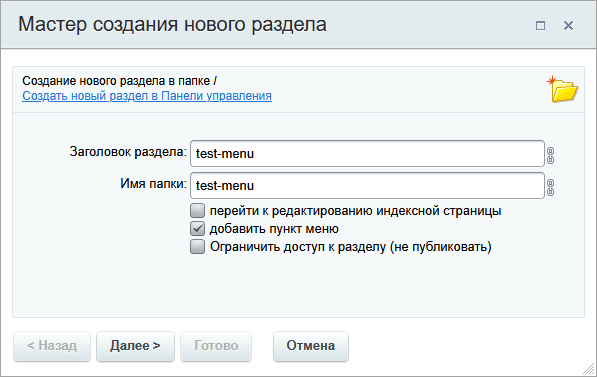Click chain link icon beside Имя папки field
The width and height of the screenshot is (597, 377).
click(x=550, y=187)
